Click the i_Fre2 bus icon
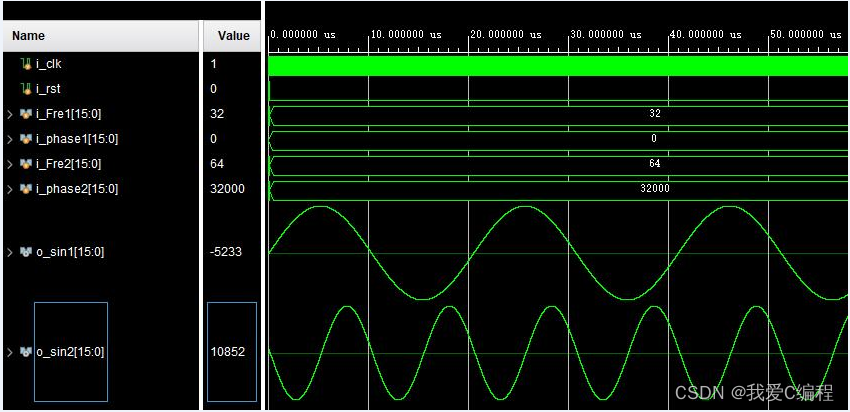The height and width of the screenshot is (412, 850). pyautogui.click(x=26, y=164)
